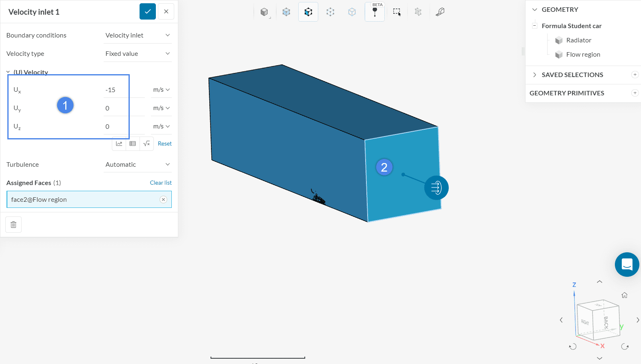
Task: Open the Turbulence Automatic dropdown
Action: tap(138, 165)
